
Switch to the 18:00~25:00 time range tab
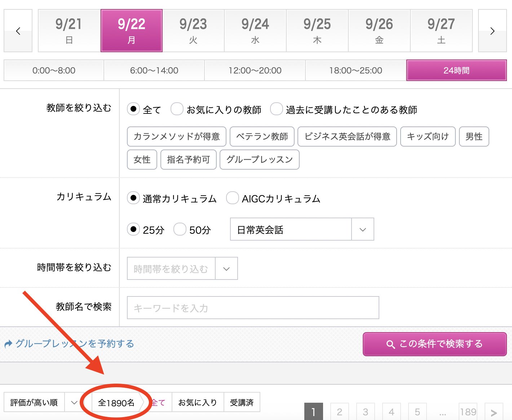pyautogui.click(x=356, y=71)
